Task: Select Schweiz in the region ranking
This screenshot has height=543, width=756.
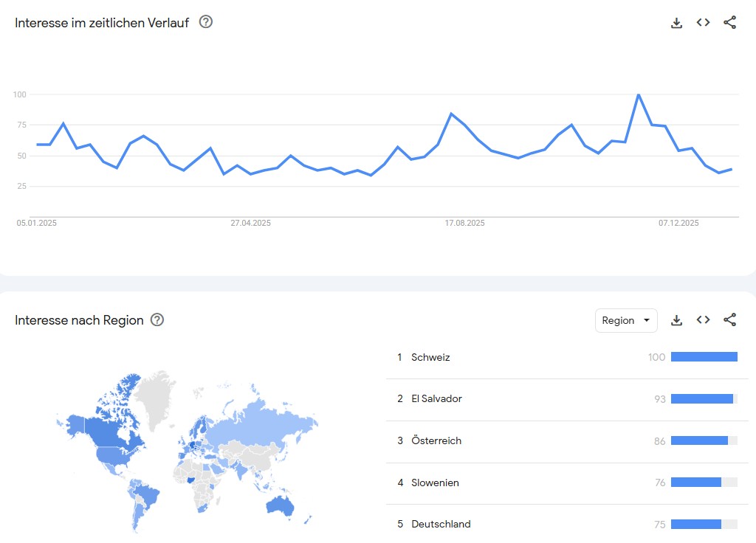Action: (430, 357)
